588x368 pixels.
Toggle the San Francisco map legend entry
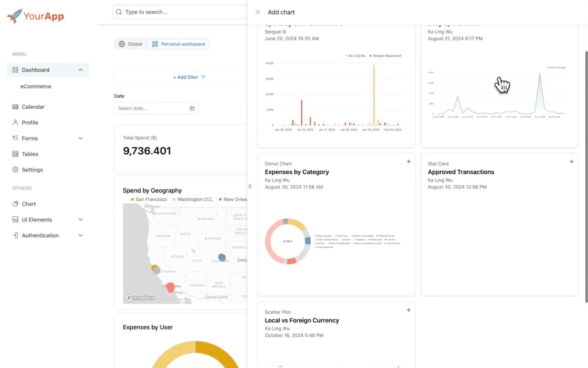(149, 199)
